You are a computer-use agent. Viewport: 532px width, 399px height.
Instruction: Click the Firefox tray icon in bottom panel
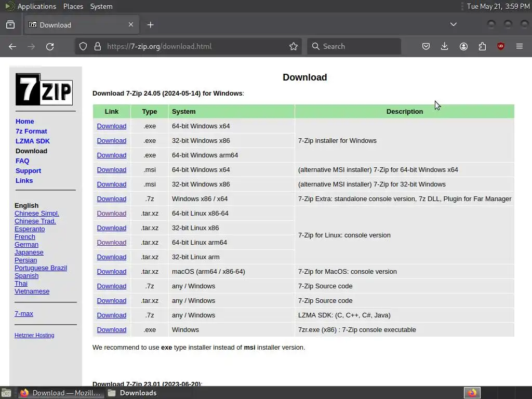pyautogui.click(x=472, y=393)
